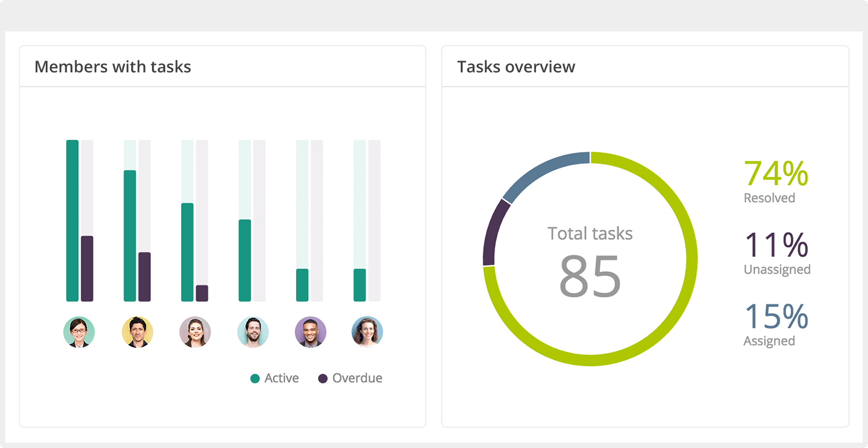Click fifth member's short Active bar
The width and height of the screenshot is (868, 448).
pyautogui.click(x=302, y=285)
